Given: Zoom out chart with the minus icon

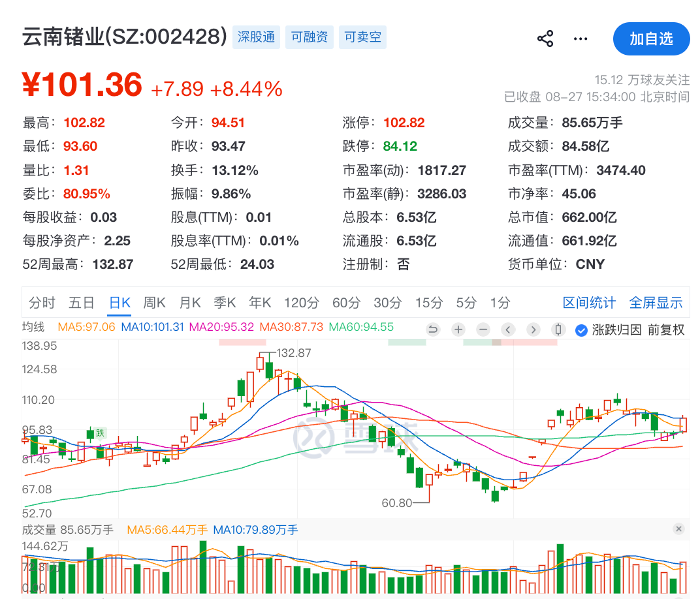Looking at the screenshot, I should [483, 330].
